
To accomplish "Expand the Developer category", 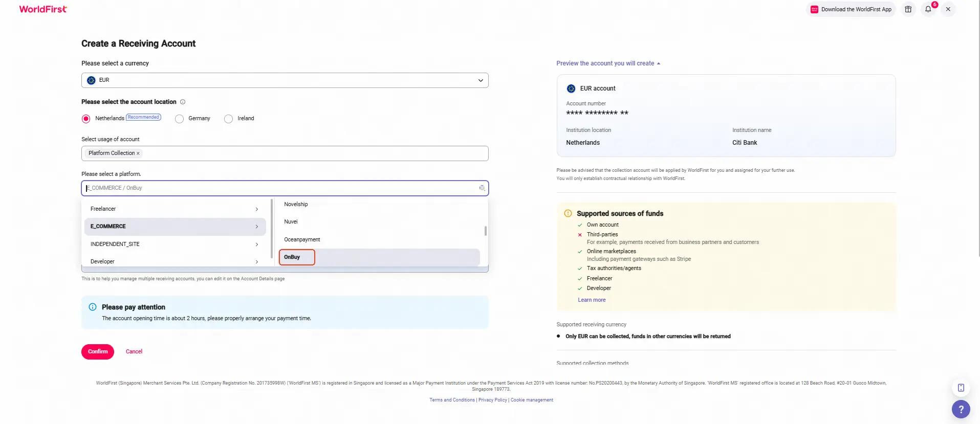I will [x=175, y=261].
